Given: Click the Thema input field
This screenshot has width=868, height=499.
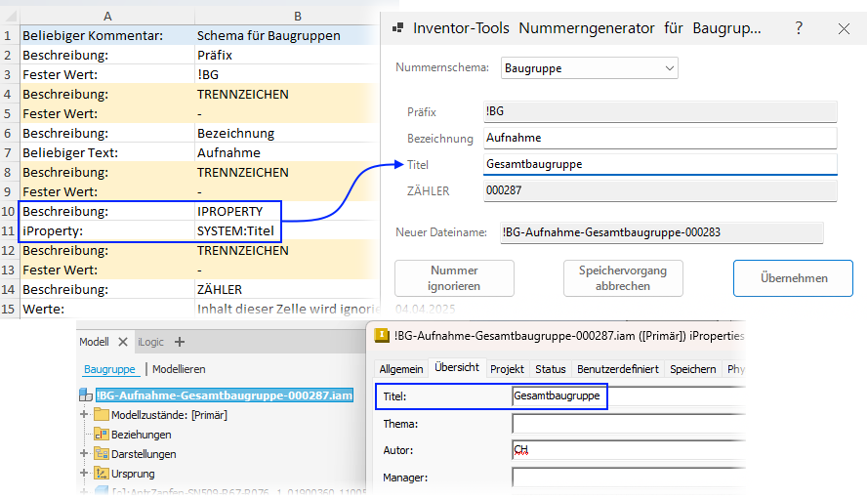Looking at the screenshot, I should pos(629,424).
